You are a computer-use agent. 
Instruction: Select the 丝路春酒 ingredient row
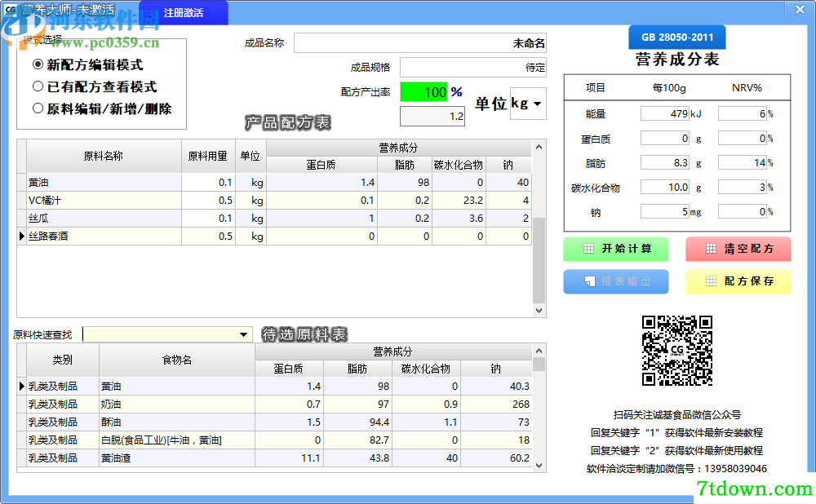[x=274, y=237]
